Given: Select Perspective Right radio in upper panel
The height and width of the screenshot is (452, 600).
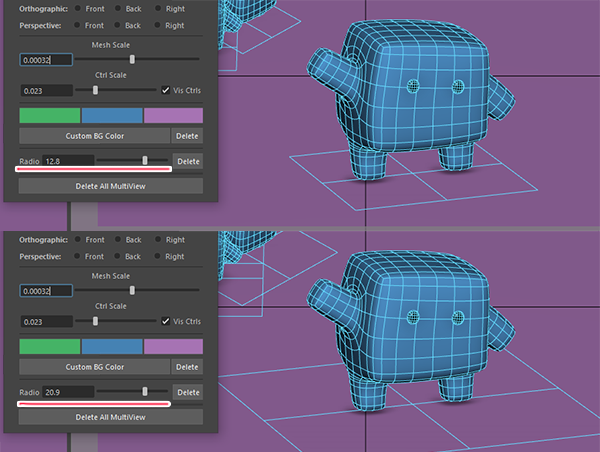Looking at the screenshot, I should [x=157, y=25].
